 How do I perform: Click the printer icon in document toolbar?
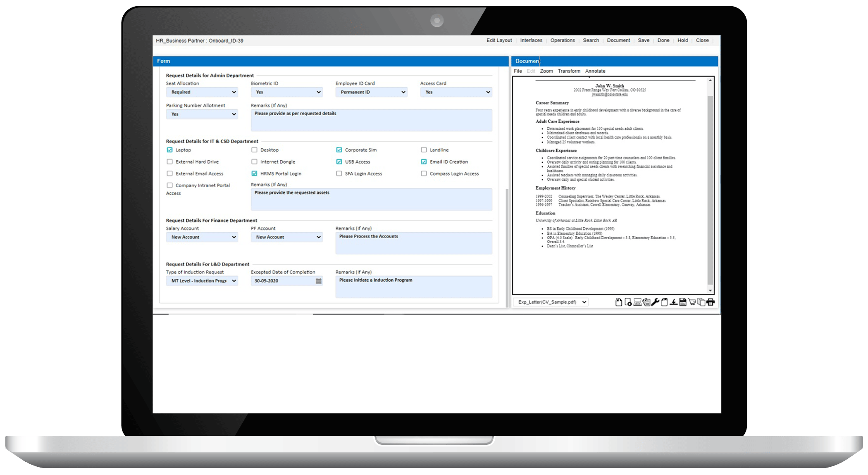coord(711,302)
